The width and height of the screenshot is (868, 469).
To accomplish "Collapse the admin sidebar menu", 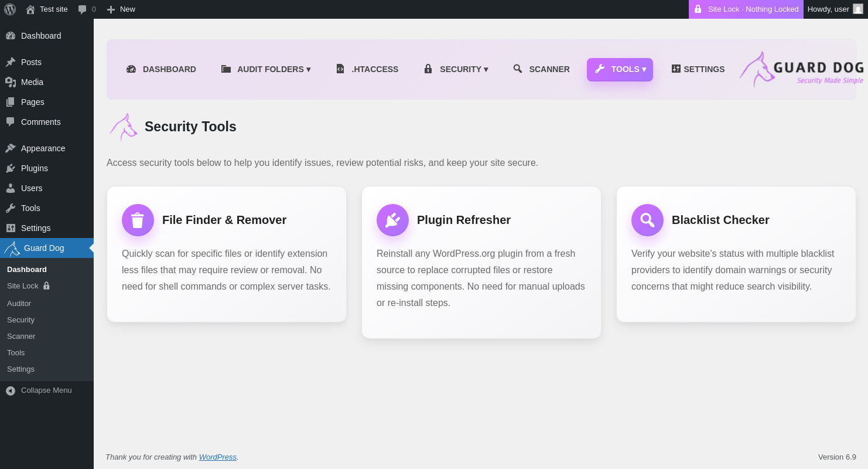I will 47,390.
